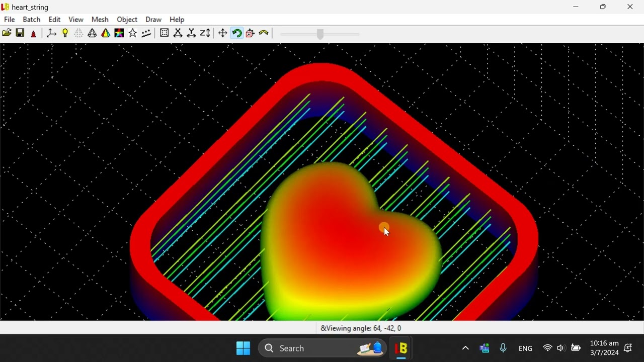Select the four-arrow move tool

(x=223, y=33)
